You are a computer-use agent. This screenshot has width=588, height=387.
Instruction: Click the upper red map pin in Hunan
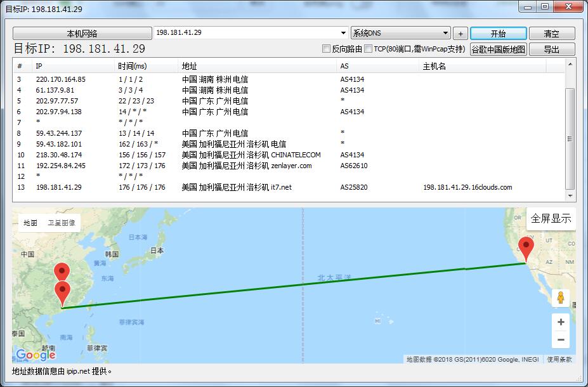[62, 271]
